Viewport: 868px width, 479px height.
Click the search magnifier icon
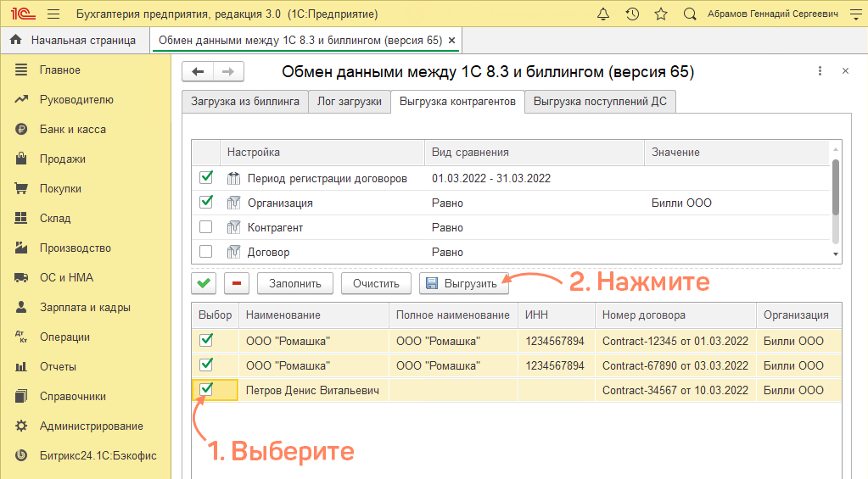click(x=690, y=14)
